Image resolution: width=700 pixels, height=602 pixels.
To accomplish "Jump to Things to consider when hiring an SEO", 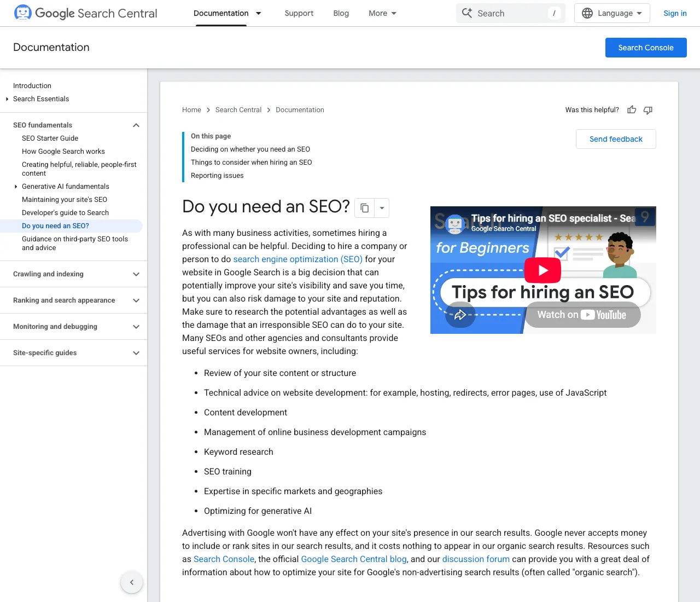I will click(252, 163).
